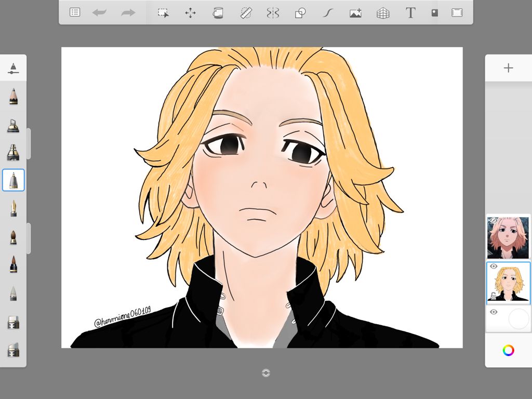
Task: Enable the Symmetry tool
Action: click(x=273, y=13)
